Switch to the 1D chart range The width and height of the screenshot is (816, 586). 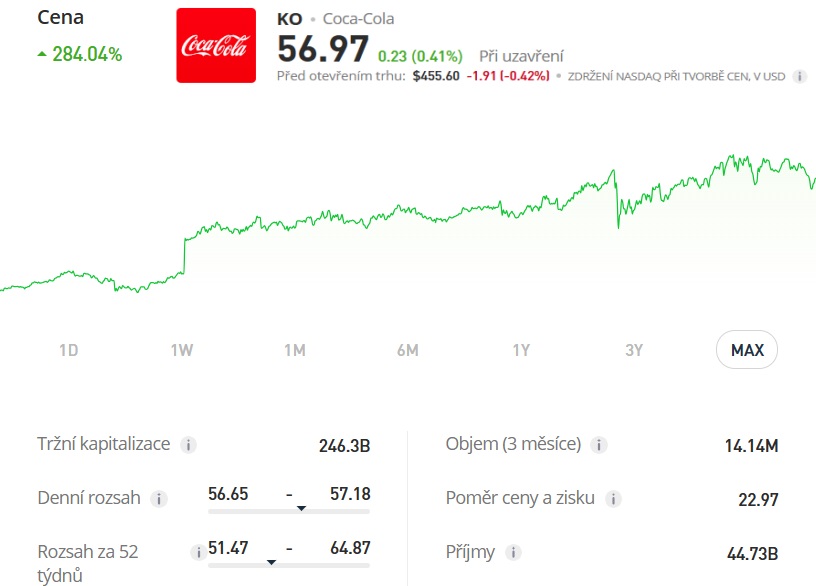[x=68, y=349]
